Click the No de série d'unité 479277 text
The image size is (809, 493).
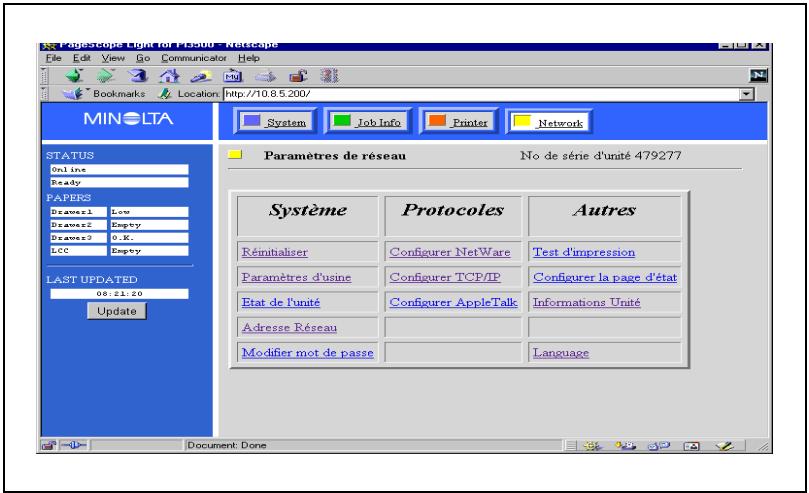coord(601,155)
